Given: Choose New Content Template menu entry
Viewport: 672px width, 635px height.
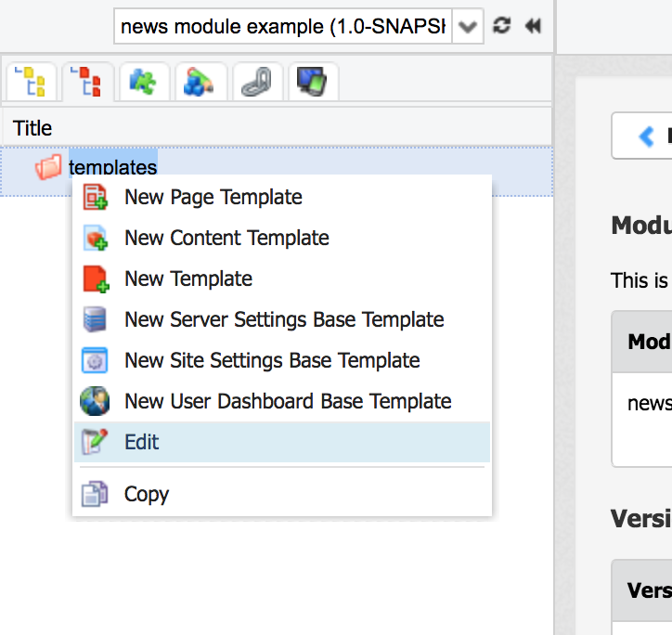Looking at the screenshot, I should pyautogui.click(x=226, y=238).
